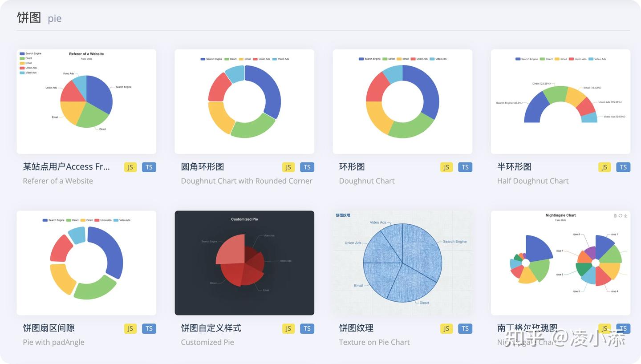641x364 pixels.
Task: Open the title 饼图纹理
Action: pyautogui.click(x=356, y=328)
